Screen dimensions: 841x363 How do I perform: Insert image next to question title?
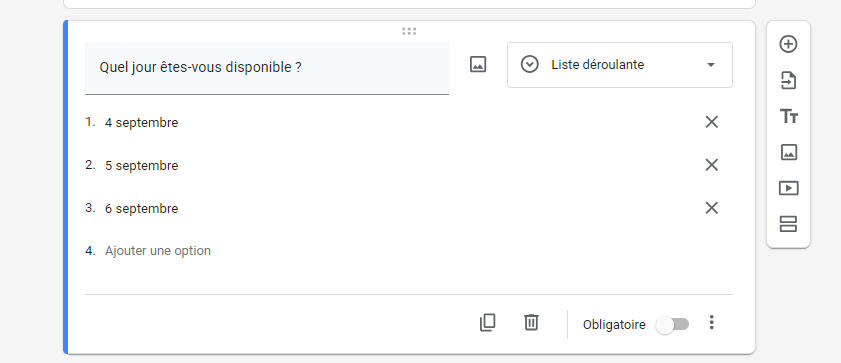pyautogui.click(x=478, y=64)
